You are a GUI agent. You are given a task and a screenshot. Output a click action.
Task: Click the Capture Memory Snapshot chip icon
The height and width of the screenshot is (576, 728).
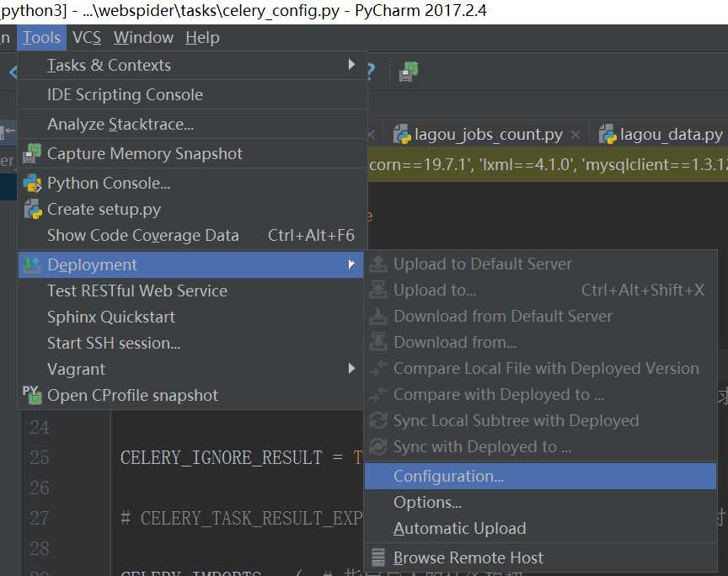[x=32, y=153]
